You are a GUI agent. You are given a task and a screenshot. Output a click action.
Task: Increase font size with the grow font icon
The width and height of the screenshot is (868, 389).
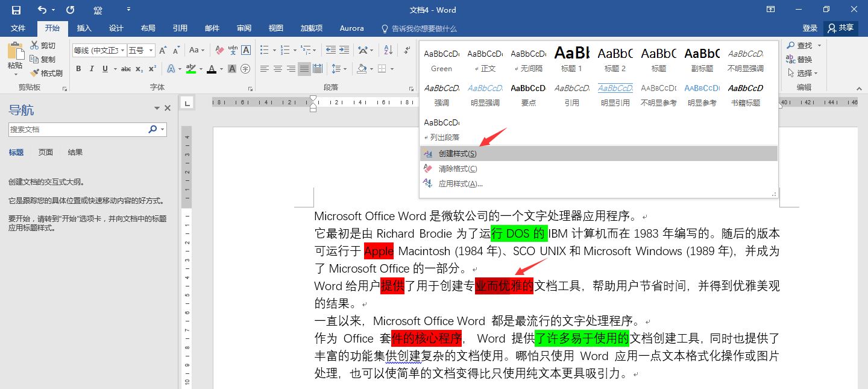164,50
